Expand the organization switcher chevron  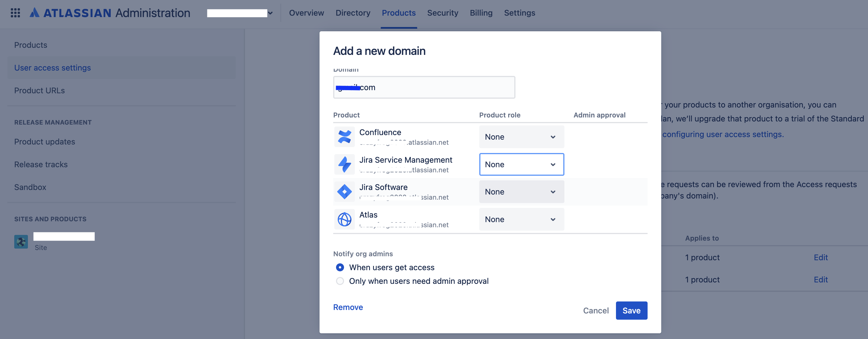[x=270, y=13]
